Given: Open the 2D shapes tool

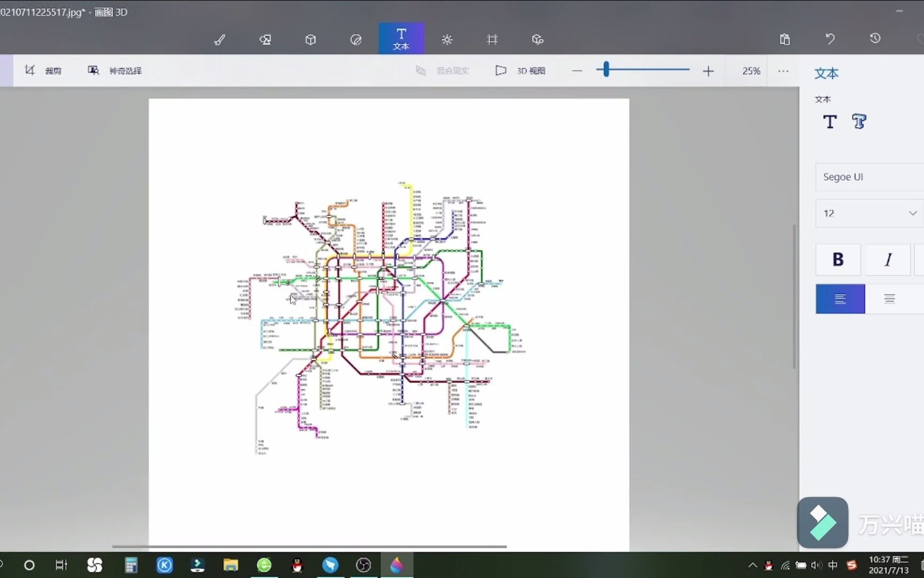Looking at the screenshot, I should point(265,40).
